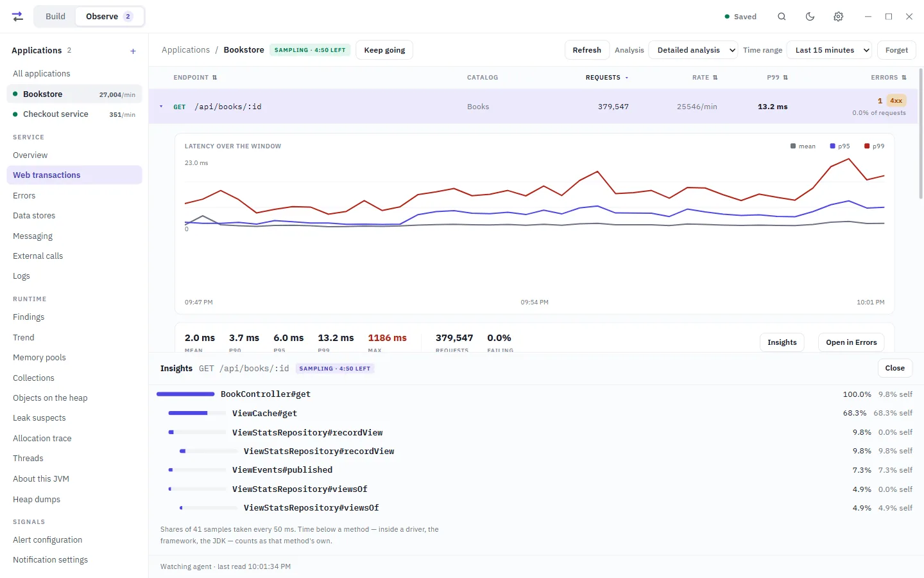Viewport: 924px width, 578px height.
Task: Open the Errors sidebar section
Action: 74,196
